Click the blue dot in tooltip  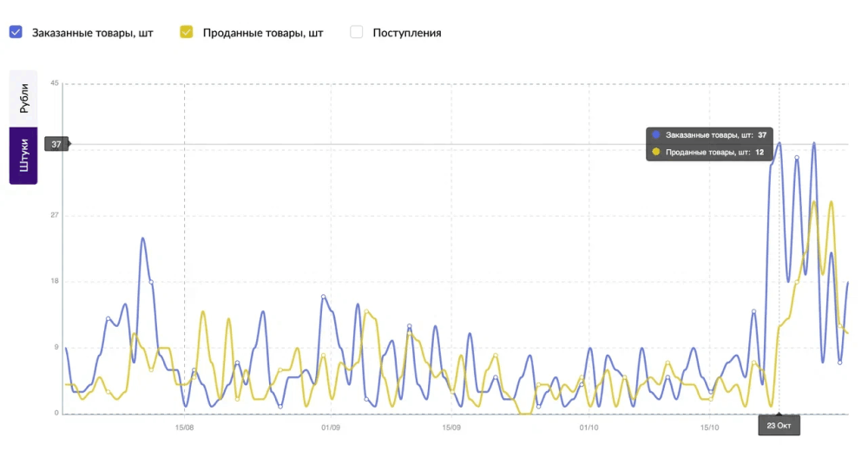pos(656,134)
